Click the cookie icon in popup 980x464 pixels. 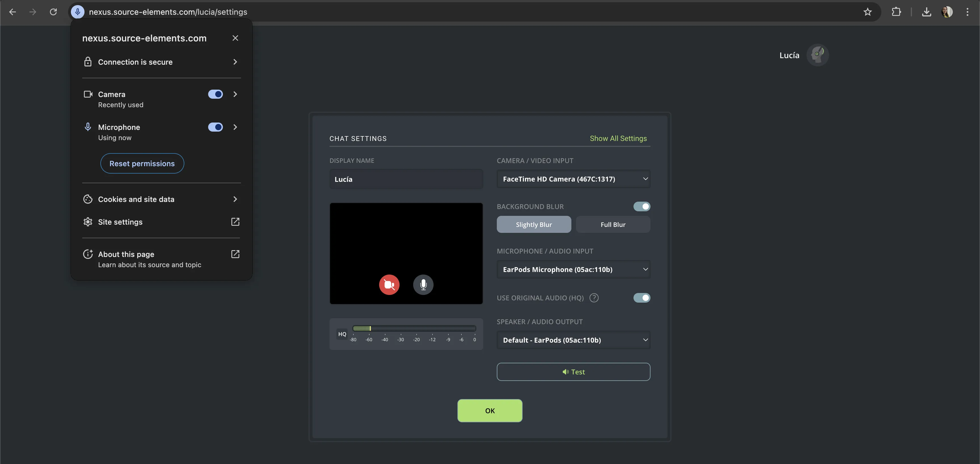pos(88,199)
